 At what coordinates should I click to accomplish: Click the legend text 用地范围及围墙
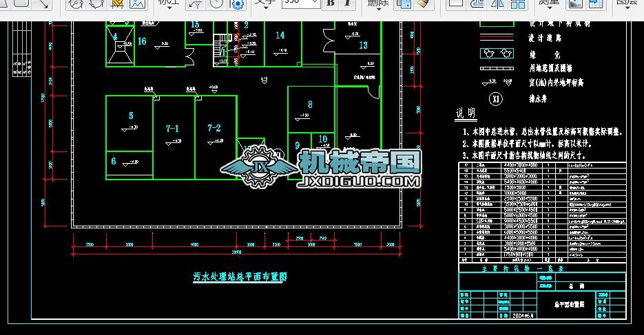pos(551,68)
